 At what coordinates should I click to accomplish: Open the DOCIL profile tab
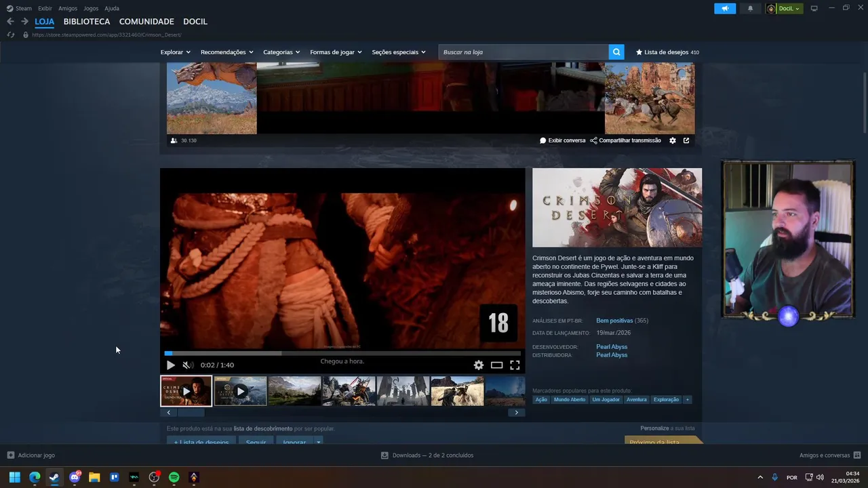click(195, 22)
